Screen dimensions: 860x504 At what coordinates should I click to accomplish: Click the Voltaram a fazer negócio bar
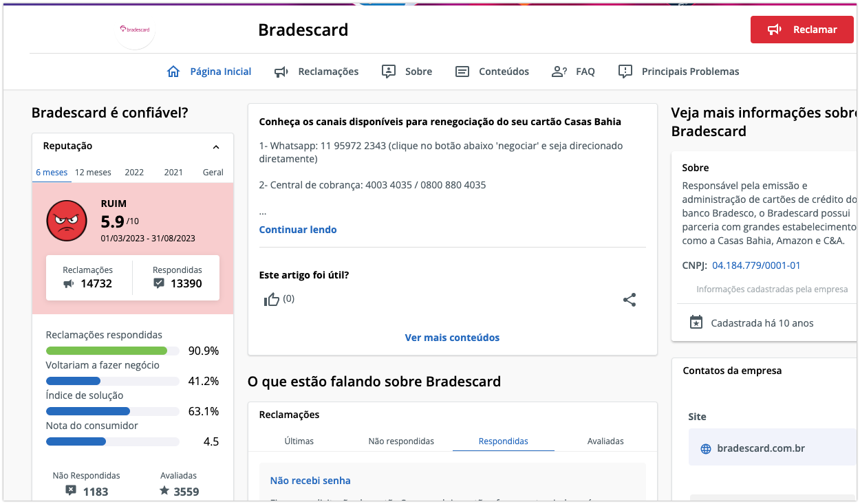coord(113,381)
